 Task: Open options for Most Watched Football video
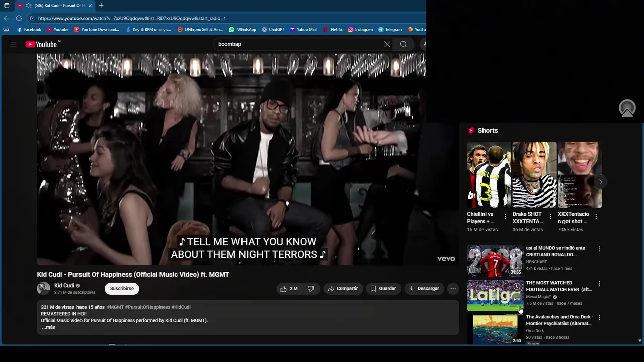coord(599,284)
